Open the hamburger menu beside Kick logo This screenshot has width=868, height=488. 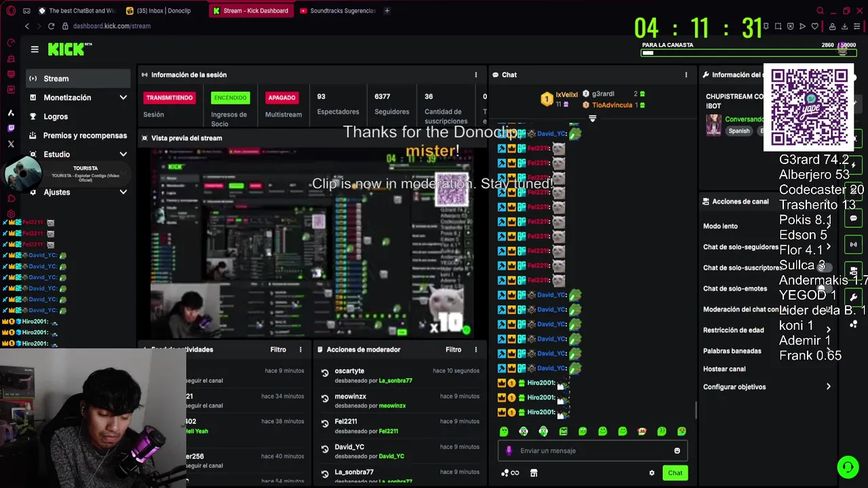pyautogui.click(x=35, y=49)
